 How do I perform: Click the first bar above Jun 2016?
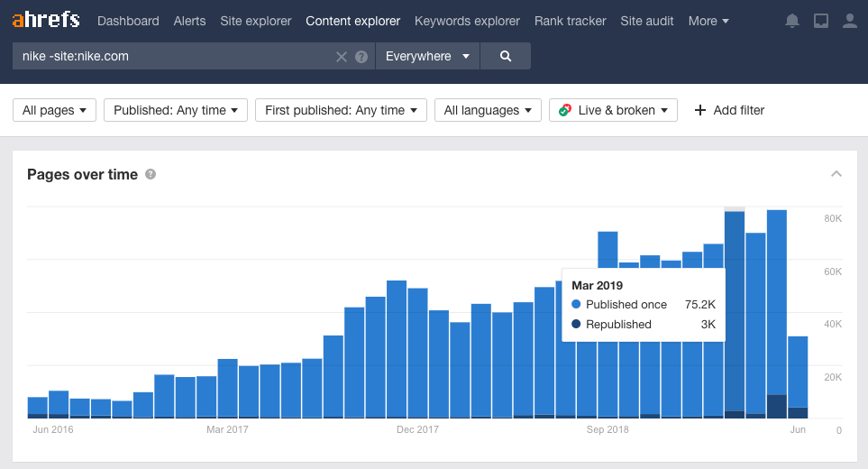[38, 408]
